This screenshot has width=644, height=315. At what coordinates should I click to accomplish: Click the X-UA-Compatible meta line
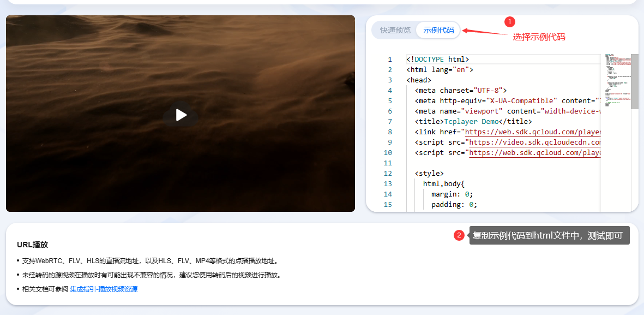pos(508,101)
